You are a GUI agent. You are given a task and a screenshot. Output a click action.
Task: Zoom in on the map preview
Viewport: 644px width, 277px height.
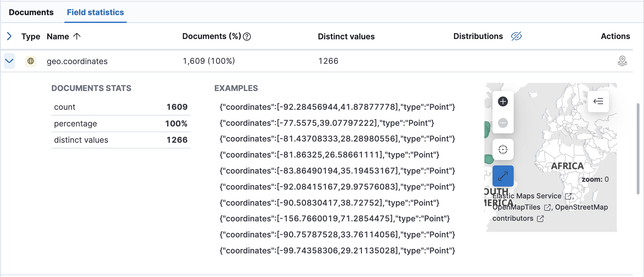tap(503, 101)
